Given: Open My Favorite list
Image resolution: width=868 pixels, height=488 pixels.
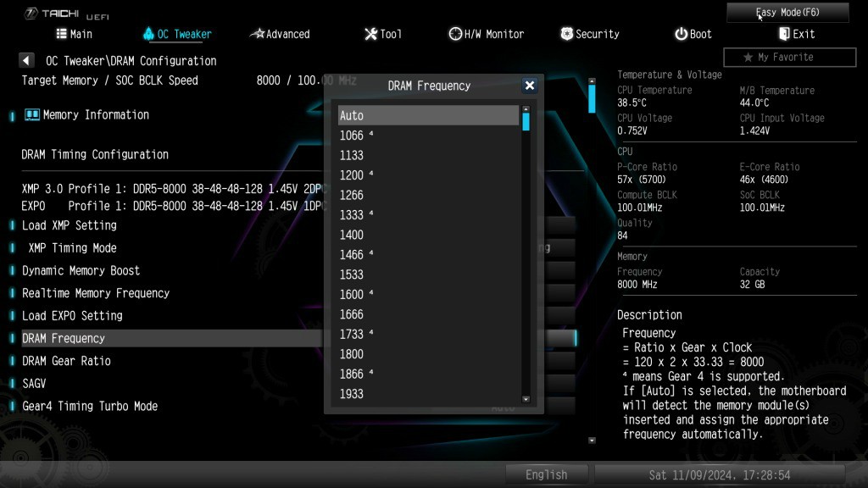Looking at the screenshot, I should click(x=789, y=58).
